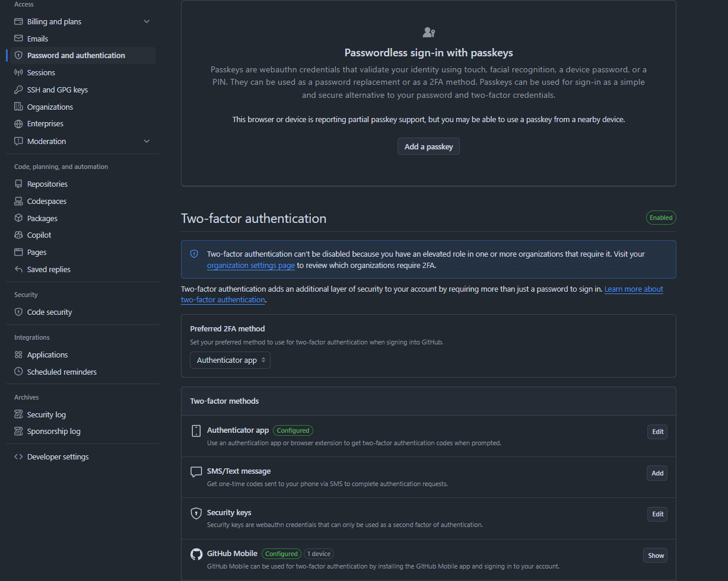The width and height of the screenshot is (728, 581).
Task: Click the Configured badge next to Authenticator app
Action: tap(293, 430)
